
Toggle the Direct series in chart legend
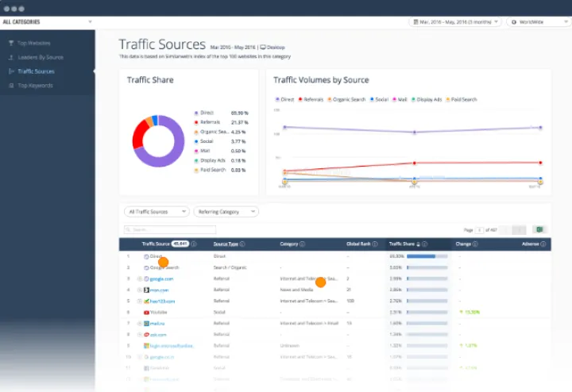click(x=286, y=99)
